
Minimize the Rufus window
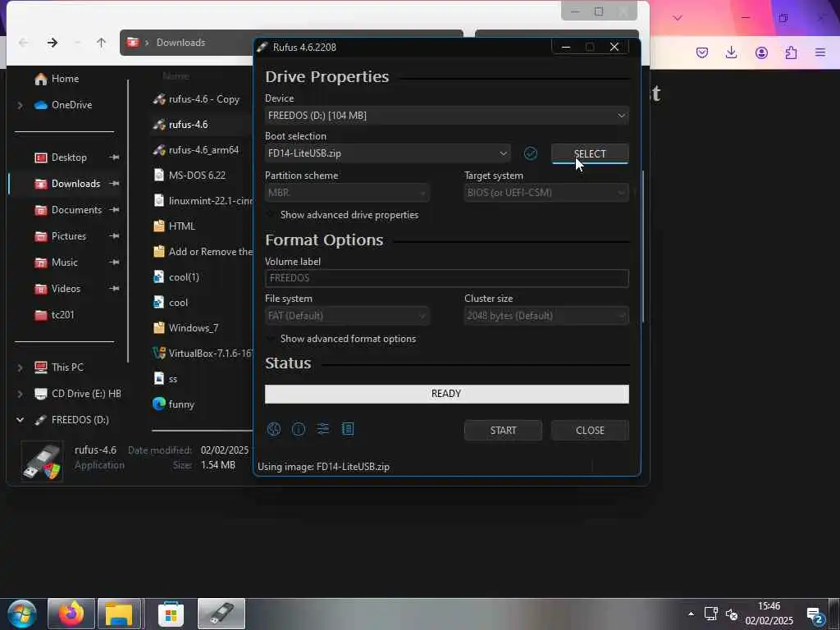pos(566,47)
